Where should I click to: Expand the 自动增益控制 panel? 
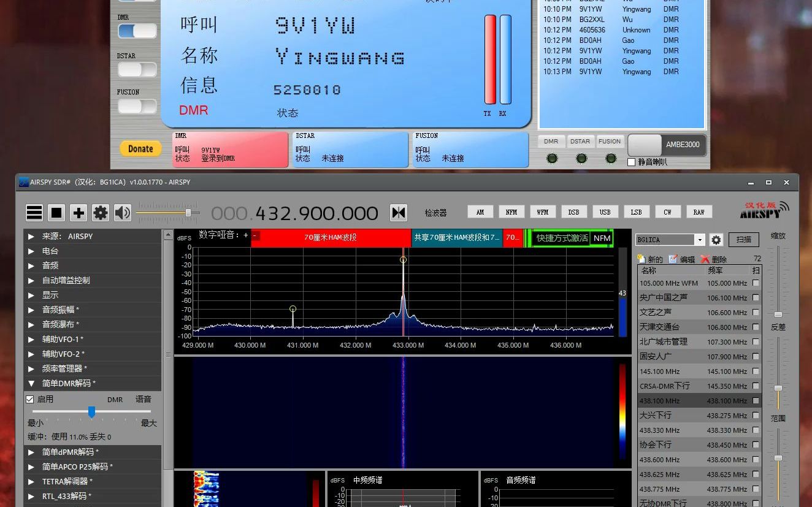pos(93,280)
